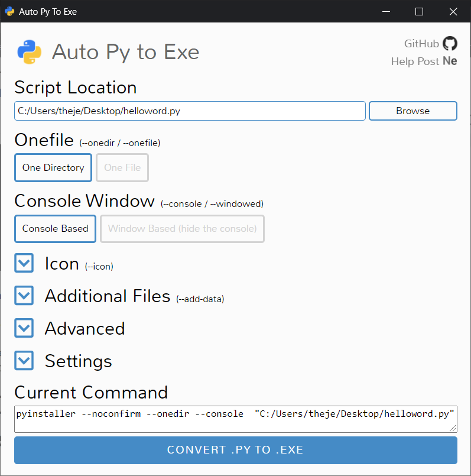471x476 pixels.
Task: Click the Script Location heading
Action: click(76, 88)
